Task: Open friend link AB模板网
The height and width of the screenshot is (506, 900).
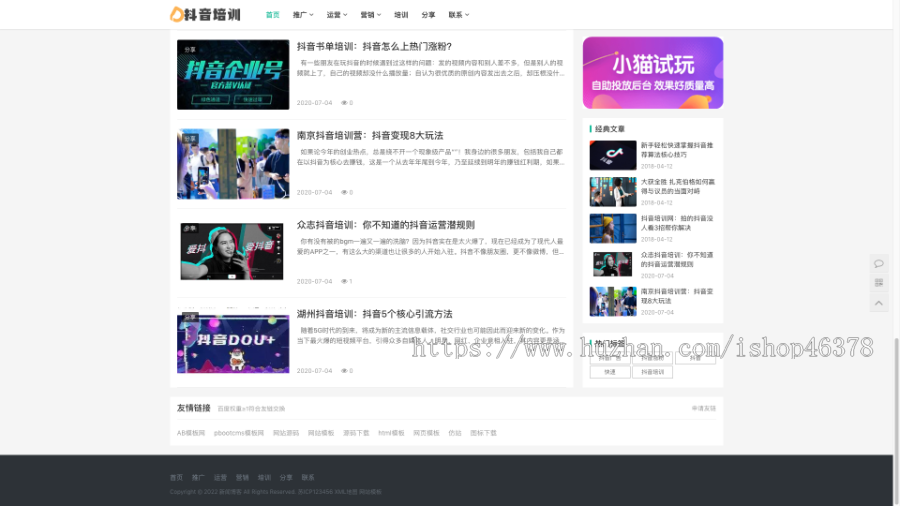Action: click(x=191, y=433)
